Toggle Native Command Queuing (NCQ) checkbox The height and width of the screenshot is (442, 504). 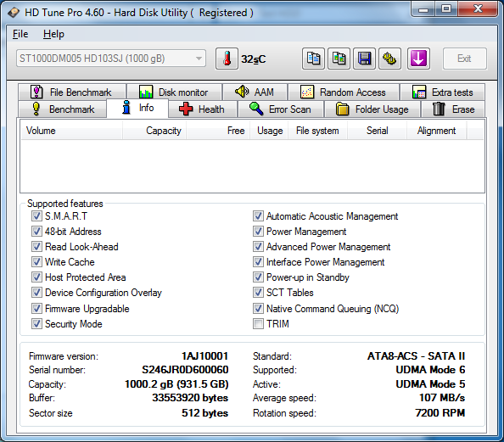click(x=258, y=308)
